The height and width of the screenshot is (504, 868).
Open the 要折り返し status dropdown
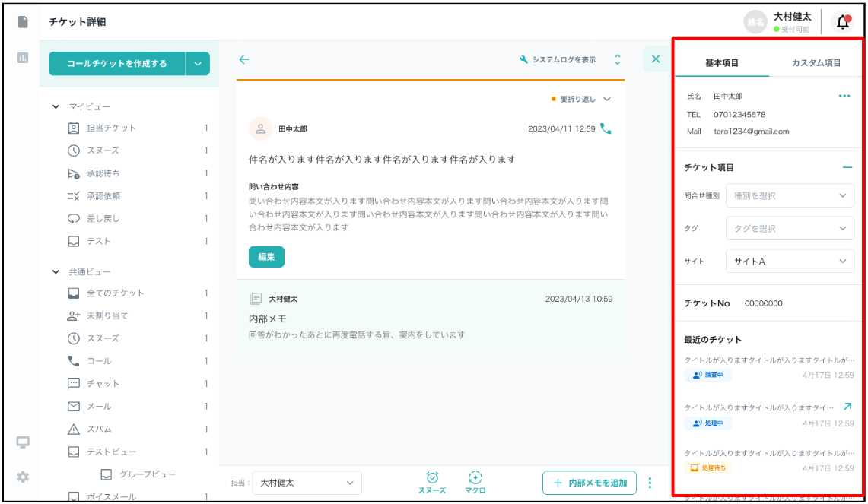tap(580, 99)
